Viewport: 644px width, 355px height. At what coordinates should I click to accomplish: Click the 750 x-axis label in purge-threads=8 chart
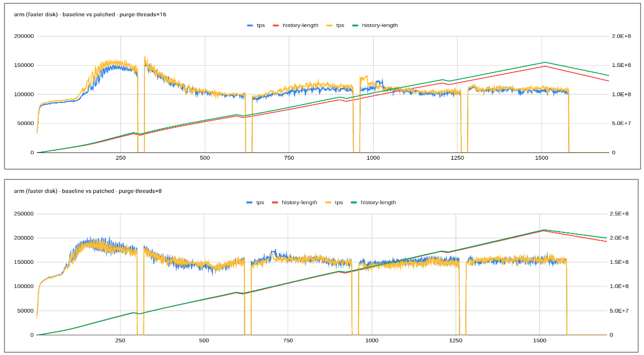[288, 340]
